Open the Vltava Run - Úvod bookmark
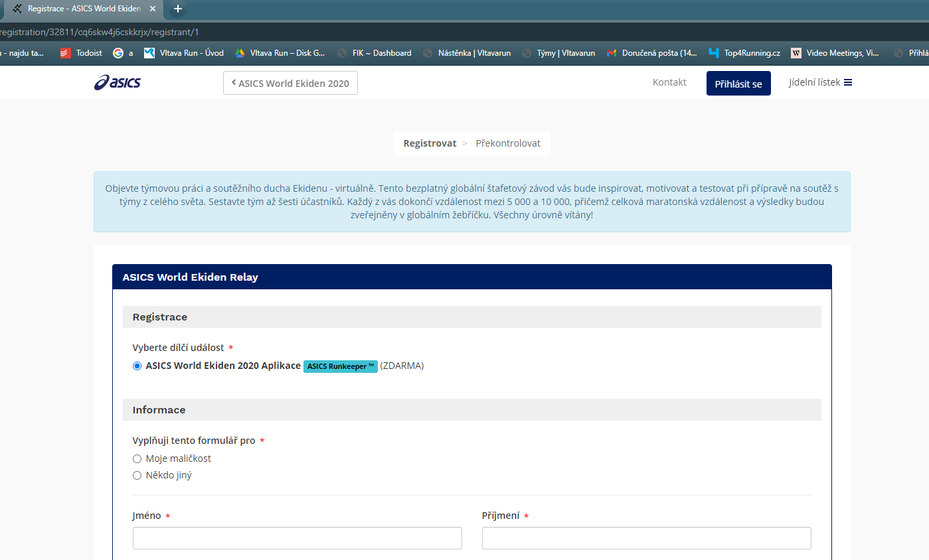929x560 pixels. tap(184, 53)
